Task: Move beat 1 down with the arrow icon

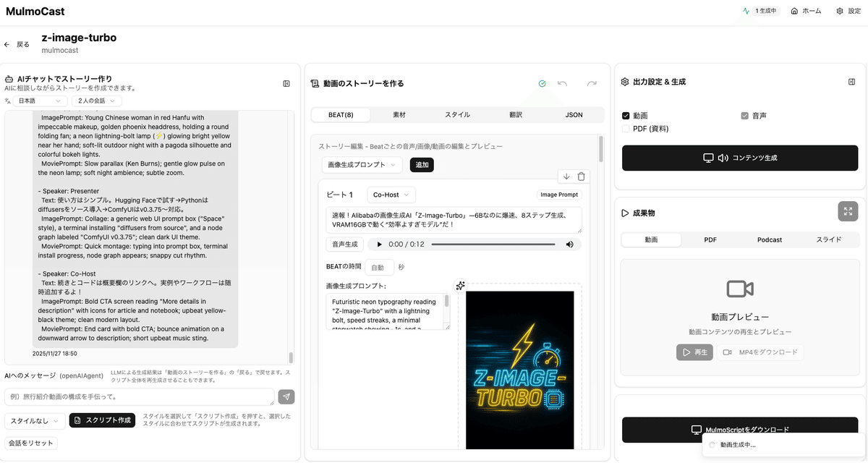Action: tap(567, 177)
